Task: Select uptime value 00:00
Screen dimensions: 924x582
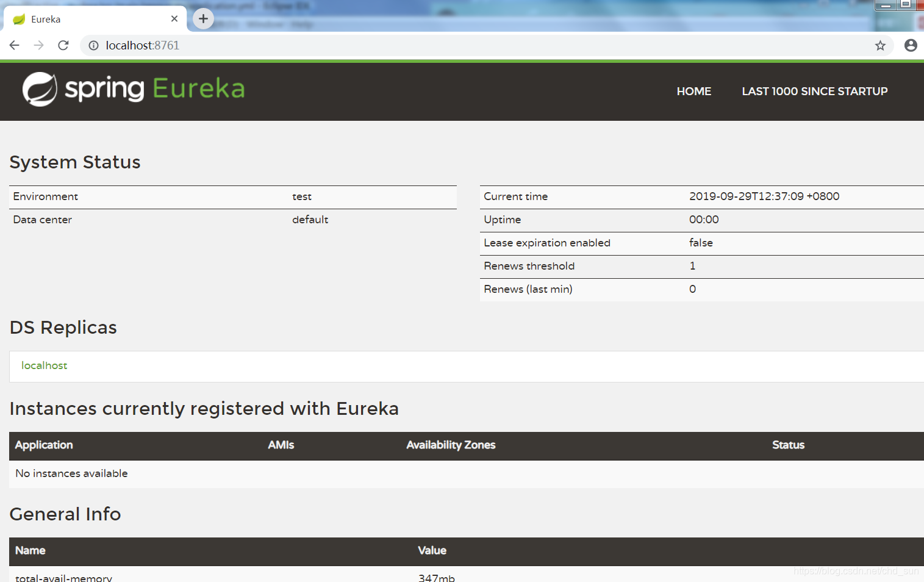Action: 704,220
